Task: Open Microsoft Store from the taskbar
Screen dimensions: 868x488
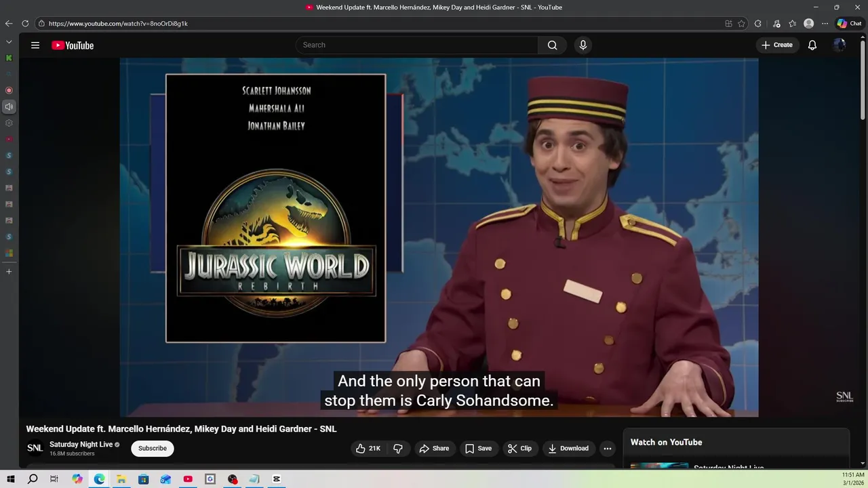Action: (x=143, y=479)
